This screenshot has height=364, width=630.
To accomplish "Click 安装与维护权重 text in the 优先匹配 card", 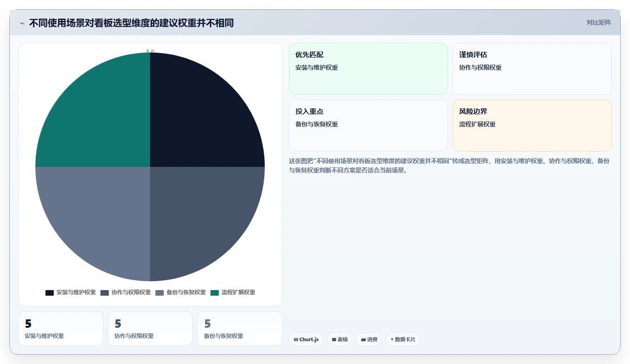I will coord(316,67).
